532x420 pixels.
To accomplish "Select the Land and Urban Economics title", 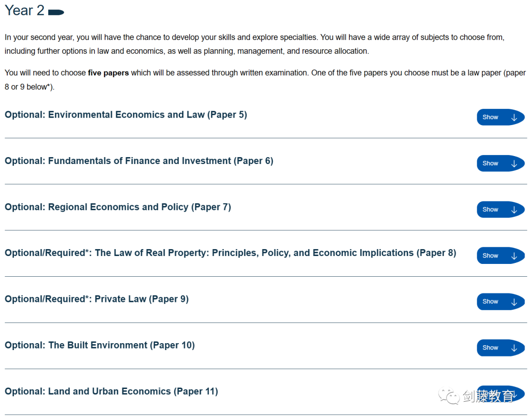I will click(x=111, y=391).
